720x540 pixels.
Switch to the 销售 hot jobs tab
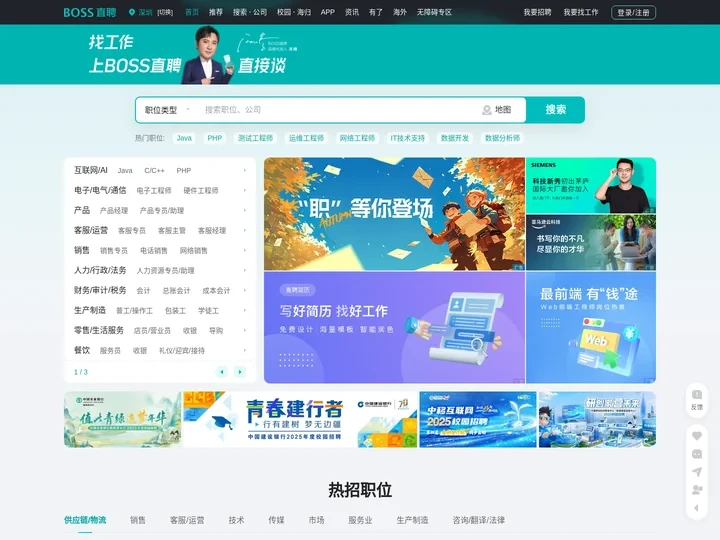click(138, 520)
